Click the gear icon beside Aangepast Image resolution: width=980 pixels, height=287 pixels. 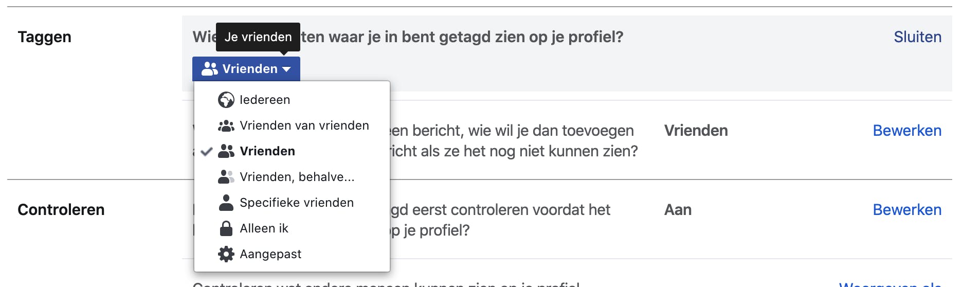[226, 254]
